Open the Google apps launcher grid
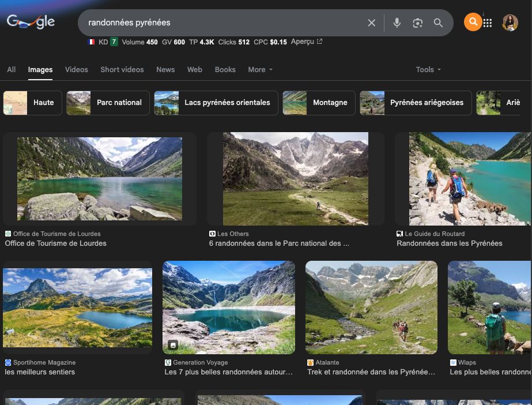 pos(488,22)
